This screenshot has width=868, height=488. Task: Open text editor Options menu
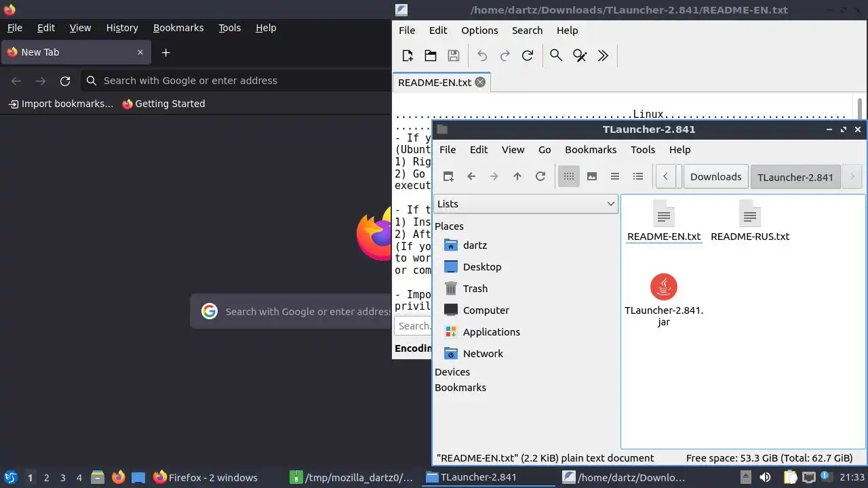tap(479, 30)
